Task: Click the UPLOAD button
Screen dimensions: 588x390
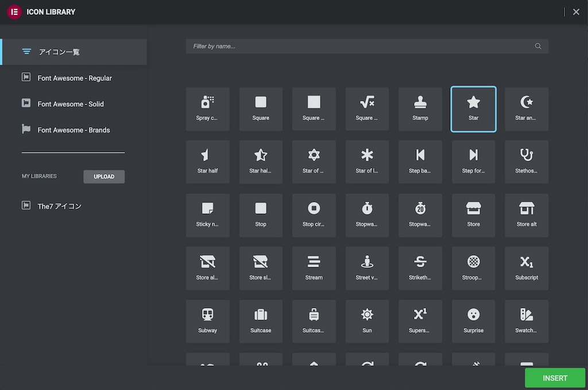Action: 104,177
